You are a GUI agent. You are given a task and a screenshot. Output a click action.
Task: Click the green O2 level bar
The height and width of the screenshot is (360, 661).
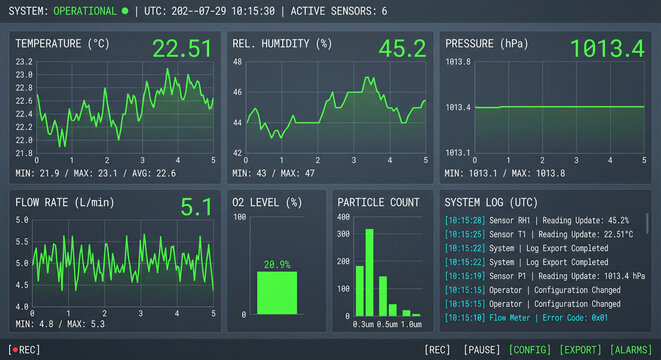tap(277, 293)
